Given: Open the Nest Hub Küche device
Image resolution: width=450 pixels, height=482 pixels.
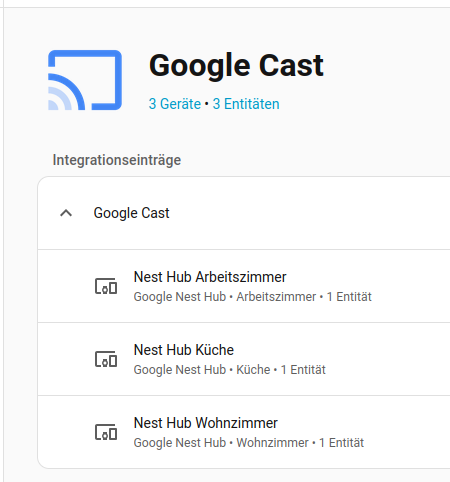Looking at the screenshot, I should tap(184, 350).
